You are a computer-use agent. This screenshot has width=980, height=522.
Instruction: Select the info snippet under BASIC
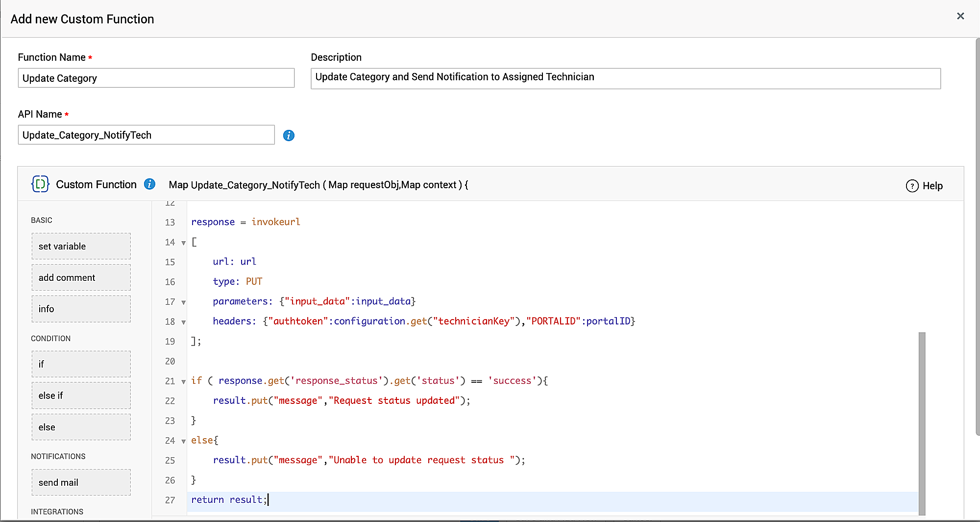[x=81, y=309]
